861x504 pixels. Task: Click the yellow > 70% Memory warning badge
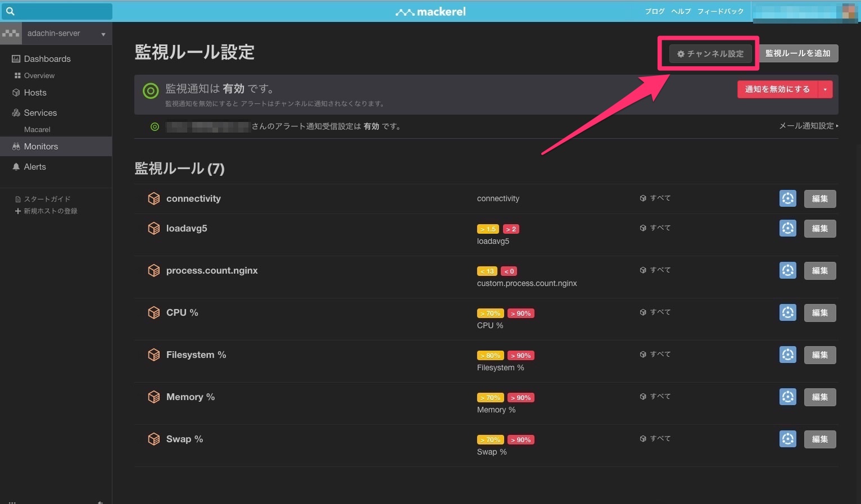[490, 398]
